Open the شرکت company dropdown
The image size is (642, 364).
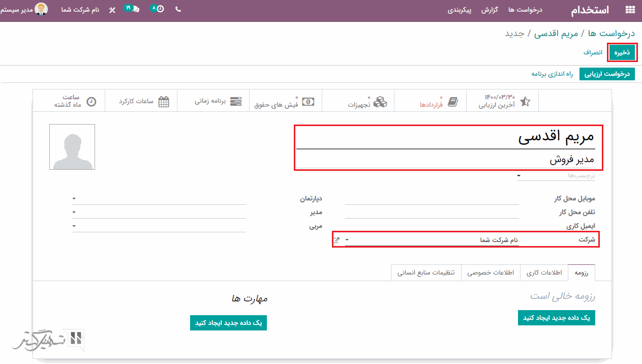click(x=347, y=240)
